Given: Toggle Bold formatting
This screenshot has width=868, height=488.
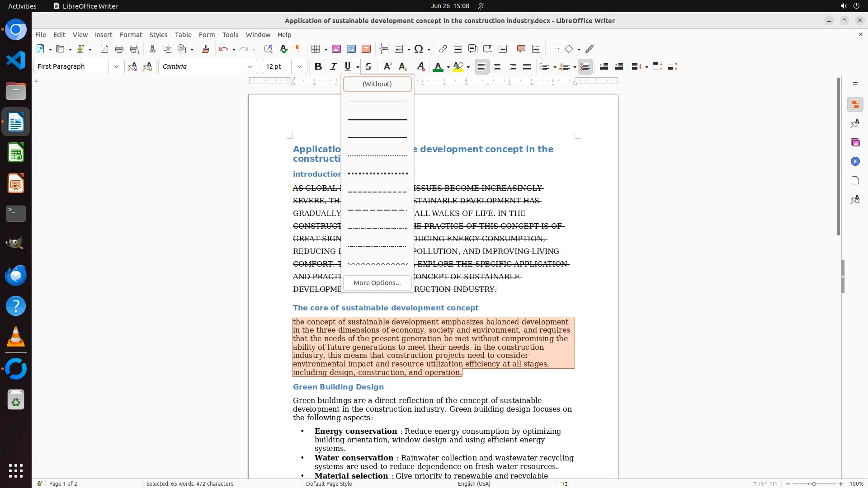Looking at the screenshot, I should point(318,67).
